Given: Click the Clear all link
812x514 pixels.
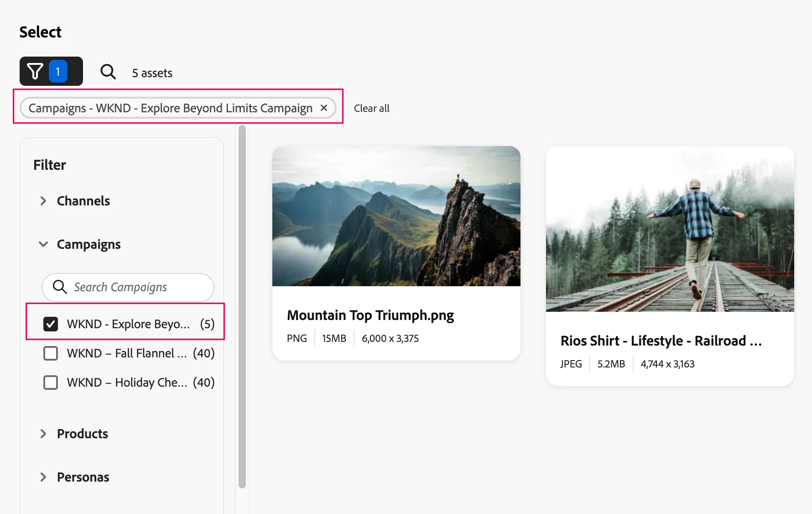Looking at the screenshot, I should pos(372,108).
